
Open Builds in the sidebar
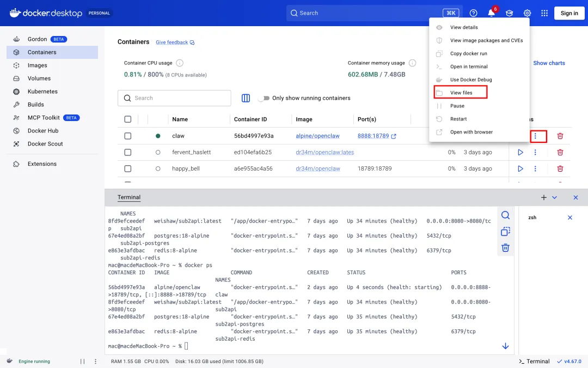tap(52, 104)
